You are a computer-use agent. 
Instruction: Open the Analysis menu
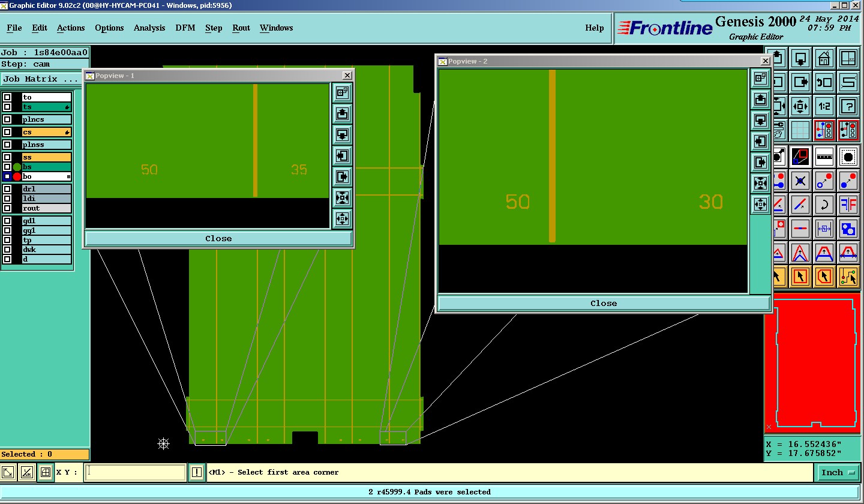coord(149,28)
